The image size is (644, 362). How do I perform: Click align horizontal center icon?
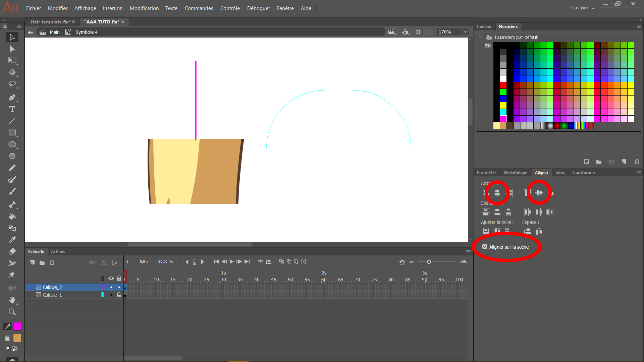click(497, 193)
